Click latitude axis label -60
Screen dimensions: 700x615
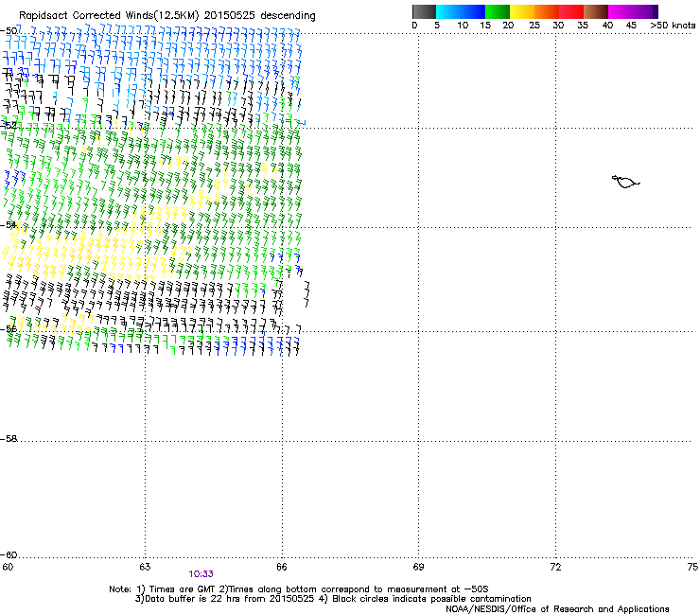tap(9, 554)
